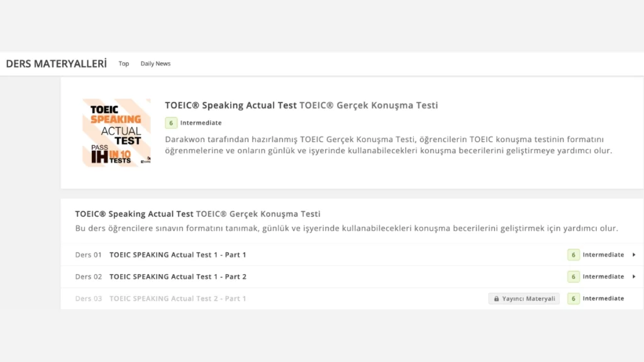
Task: Click the Yayıncı Materyali button
Action: pyautogui.click(x=524, y=299)
